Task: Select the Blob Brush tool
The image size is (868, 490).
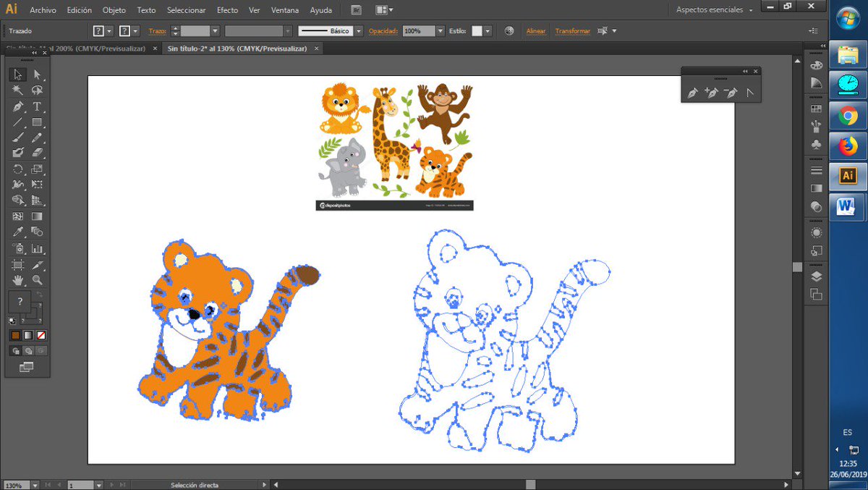Action: 18,153
